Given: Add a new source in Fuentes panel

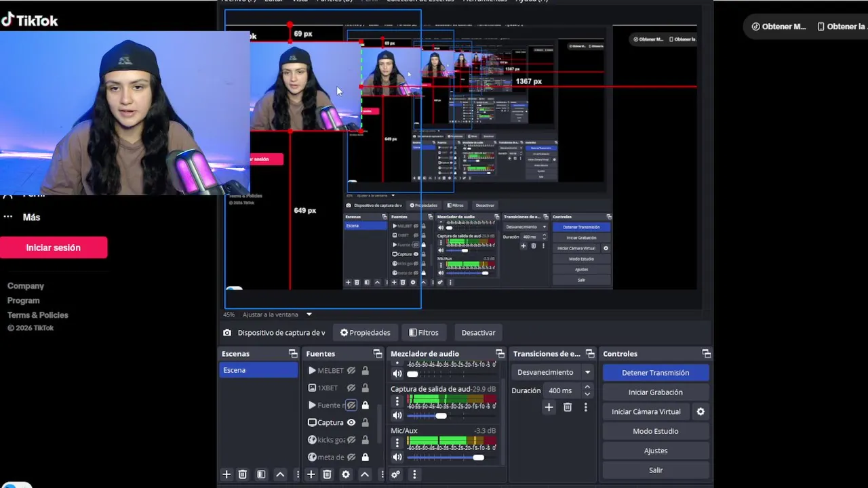Looking at the screenshot, I should click(x=311, y=474).
